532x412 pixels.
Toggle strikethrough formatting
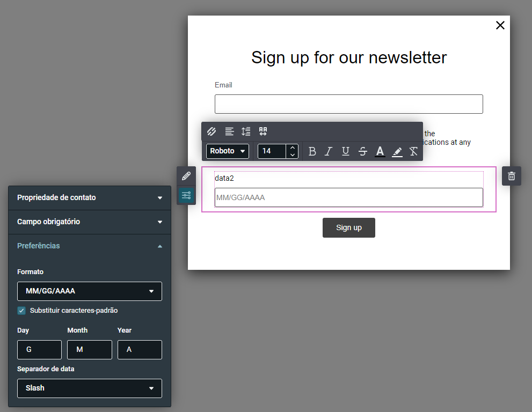pyautogui.click(x=363, y=151)
